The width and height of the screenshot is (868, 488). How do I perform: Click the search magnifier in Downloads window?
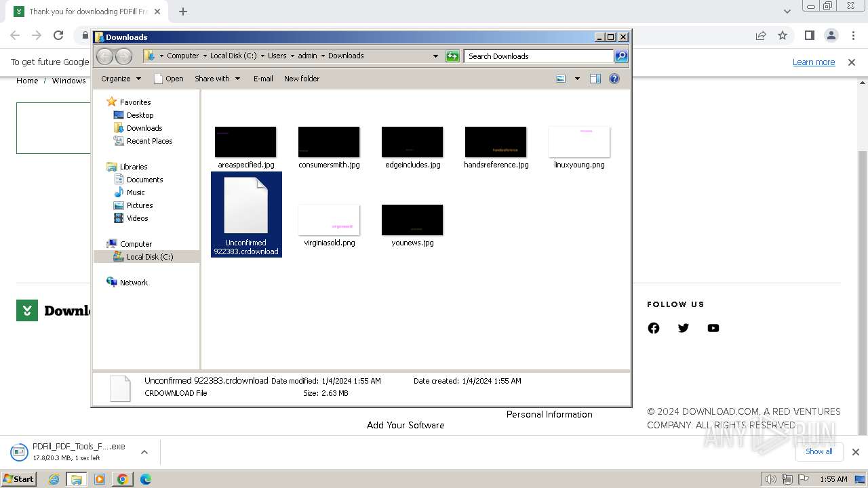tap(621, 56)
